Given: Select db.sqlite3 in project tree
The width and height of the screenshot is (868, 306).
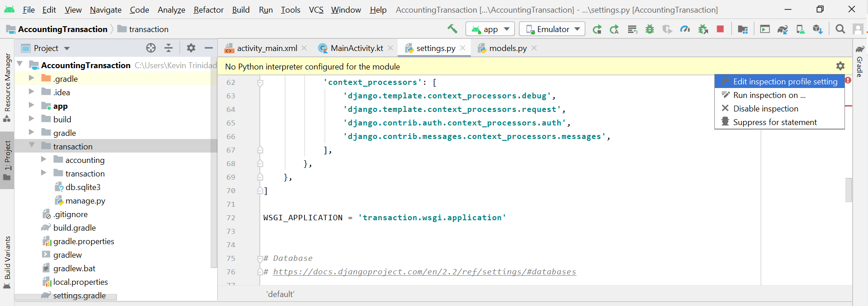Looking at the screenshot, I should (83, 187).
